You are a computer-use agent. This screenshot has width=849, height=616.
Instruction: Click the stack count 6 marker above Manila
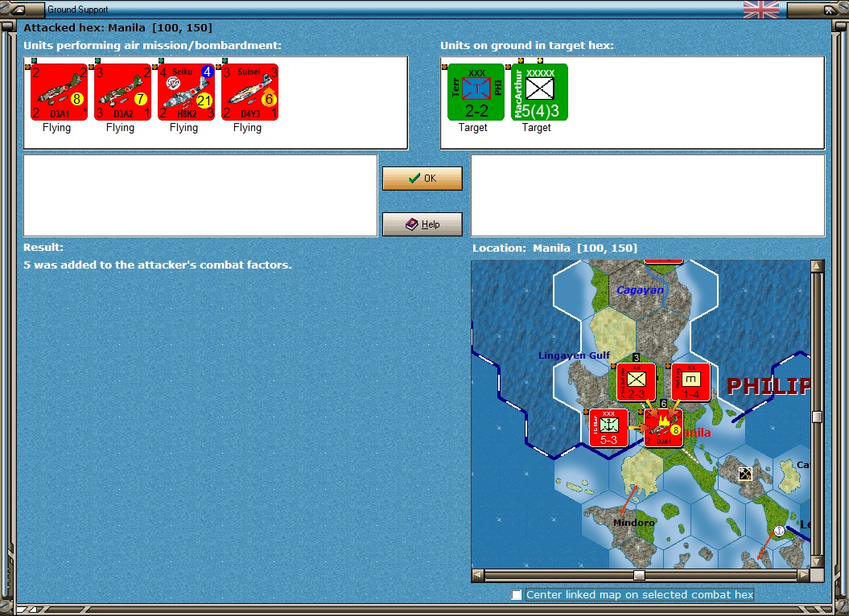tap(663, 404)
